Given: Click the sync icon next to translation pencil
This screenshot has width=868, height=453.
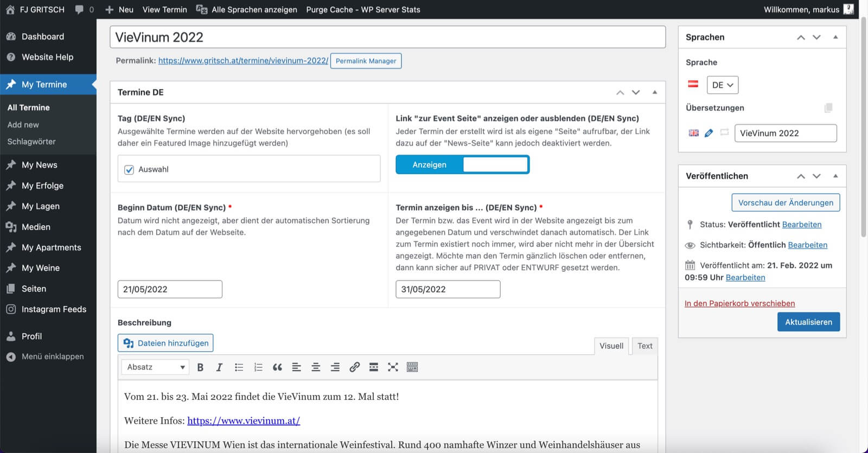Looking at the screenshot, I should click(x=724, y=132).
